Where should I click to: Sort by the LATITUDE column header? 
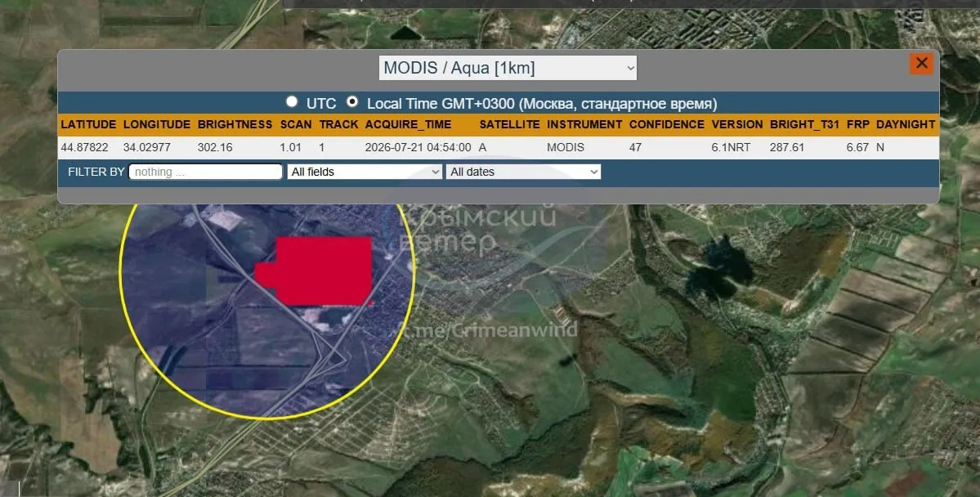pos(88,124)
